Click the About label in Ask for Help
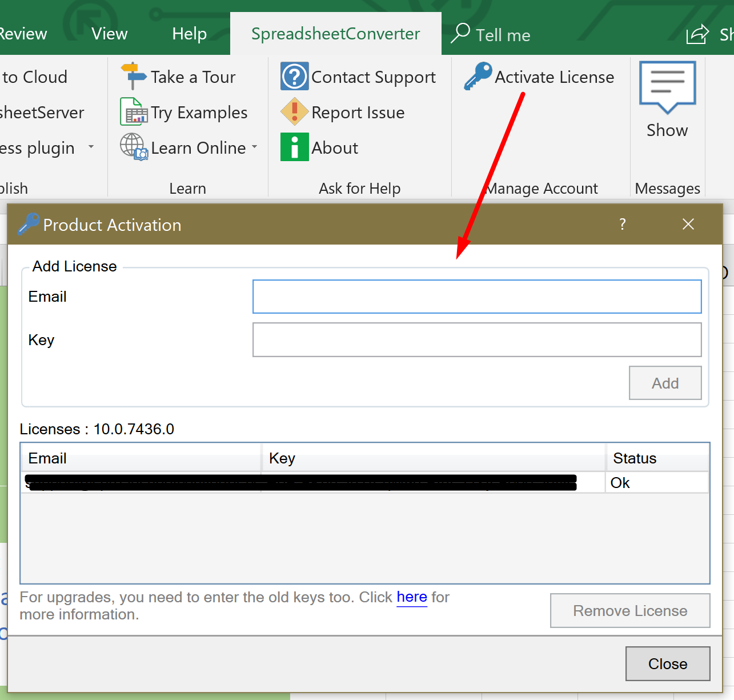This screenshot has height=700, width=734. pyautogui.click(x=335, y=148)
